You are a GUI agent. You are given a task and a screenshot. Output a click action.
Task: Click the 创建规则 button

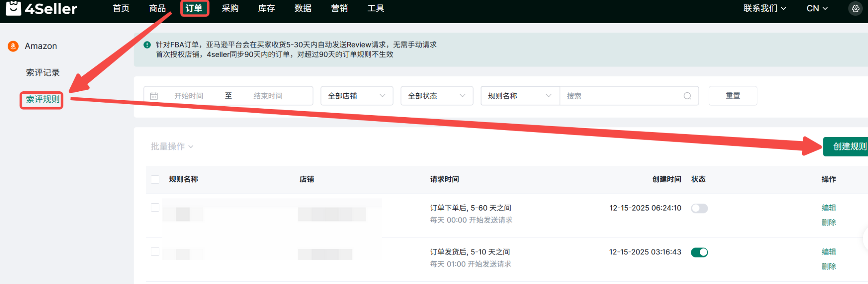coord(849,146)
